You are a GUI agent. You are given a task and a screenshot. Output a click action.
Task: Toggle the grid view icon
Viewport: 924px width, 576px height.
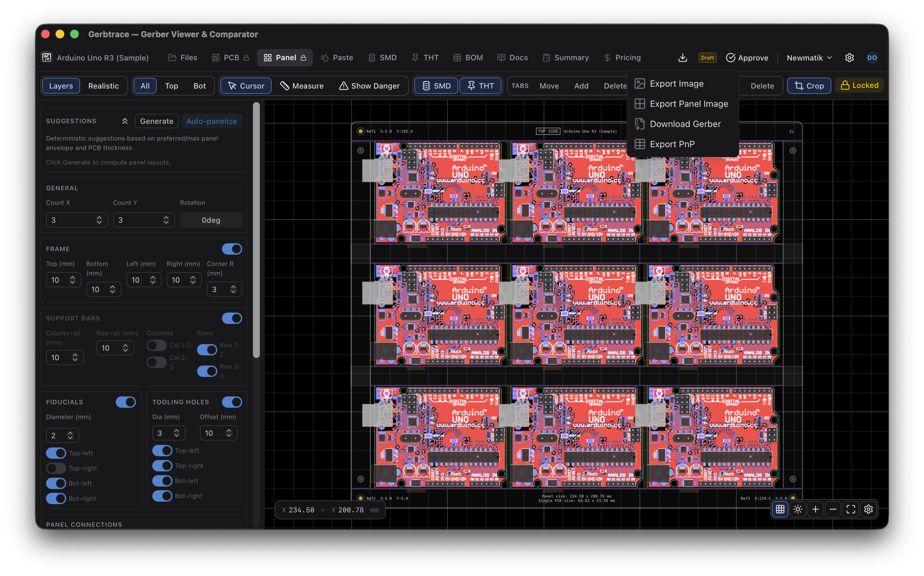click(x=780, y=509)
